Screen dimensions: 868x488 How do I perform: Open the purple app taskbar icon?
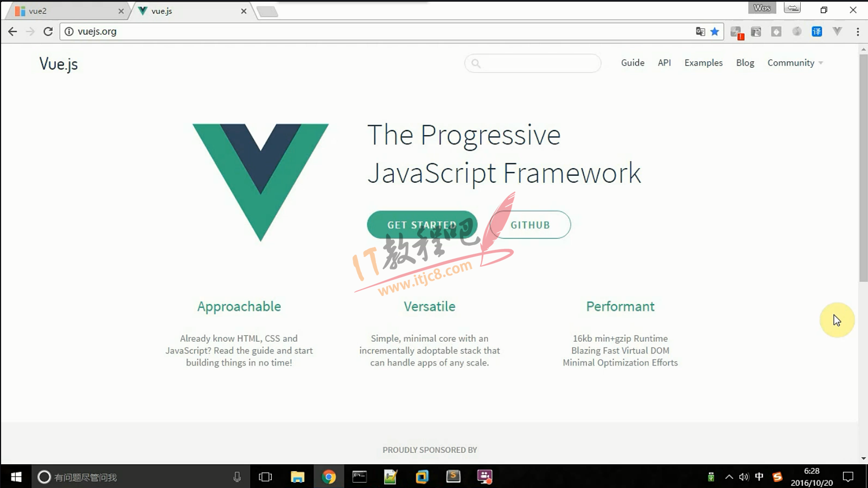point(484,477)
